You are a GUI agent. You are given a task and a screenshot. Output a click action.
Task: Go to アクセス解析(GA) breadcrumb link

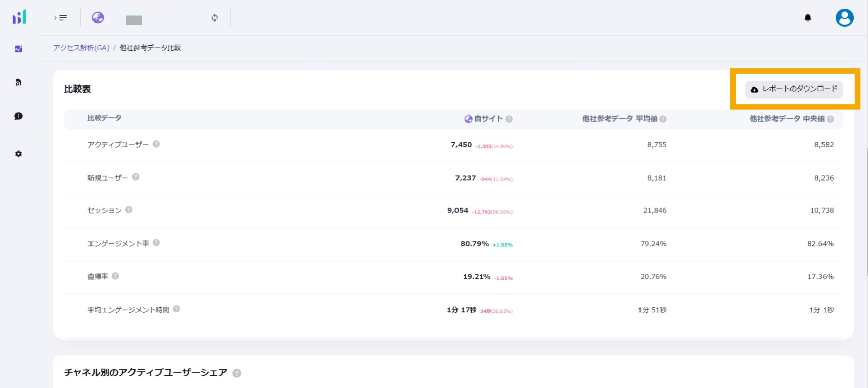coord(81,48)
